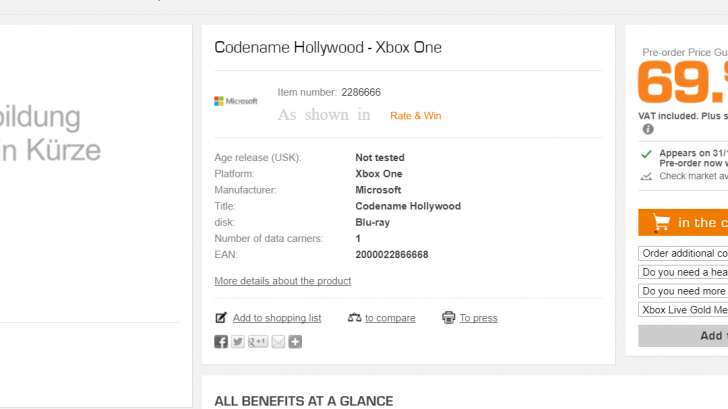This screenshot has height=409, width=728.
Task: Click product title Codename Hollywood - Xbox One
Action: point(328,47)
